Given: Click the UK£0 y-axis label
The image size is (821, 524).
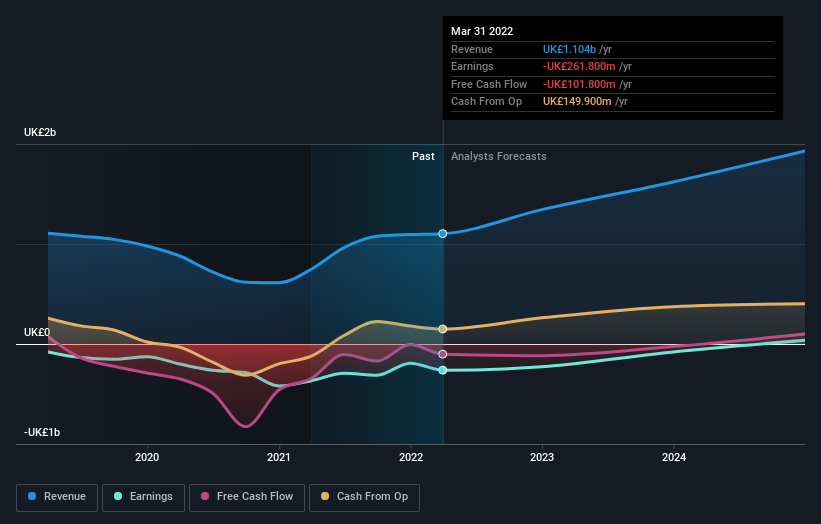Looking at the screenshot, I should tap(37, 332).
